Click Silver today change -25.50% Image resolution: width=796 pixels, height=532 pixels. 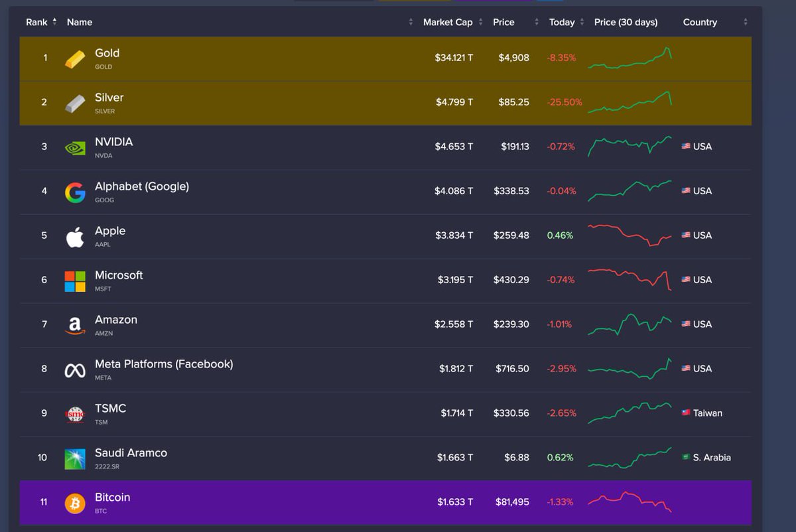coord(564,102)
